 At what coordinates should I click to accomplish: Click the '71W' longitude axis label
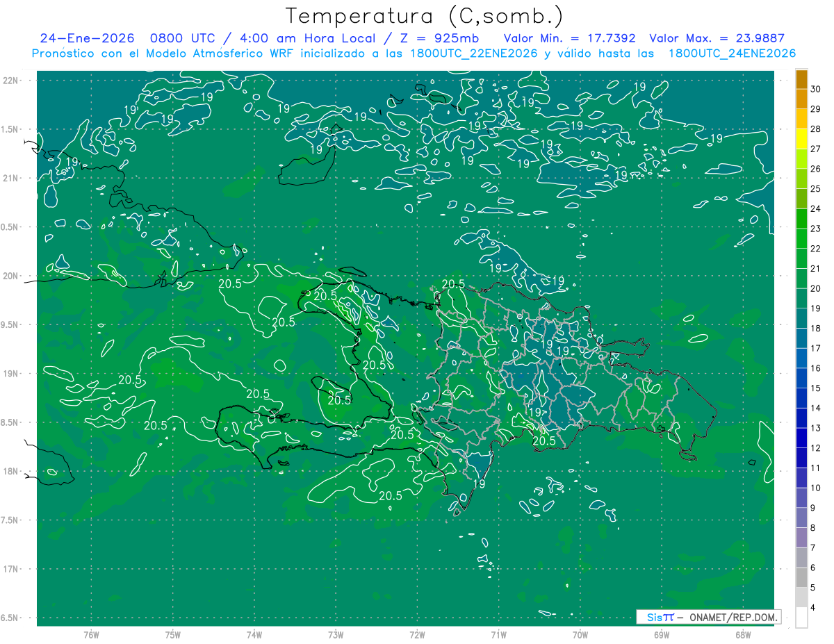(498, 635)
